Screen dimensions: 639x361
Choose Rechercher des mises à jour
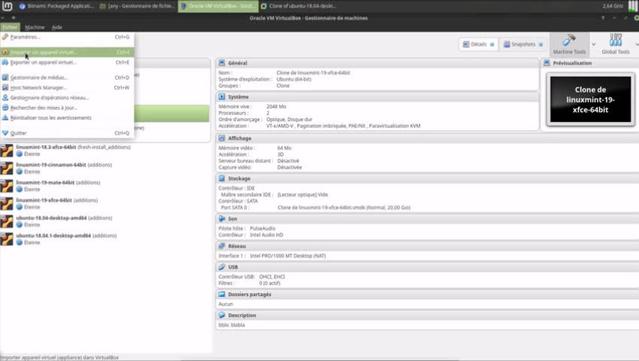(x=67, y=108)
